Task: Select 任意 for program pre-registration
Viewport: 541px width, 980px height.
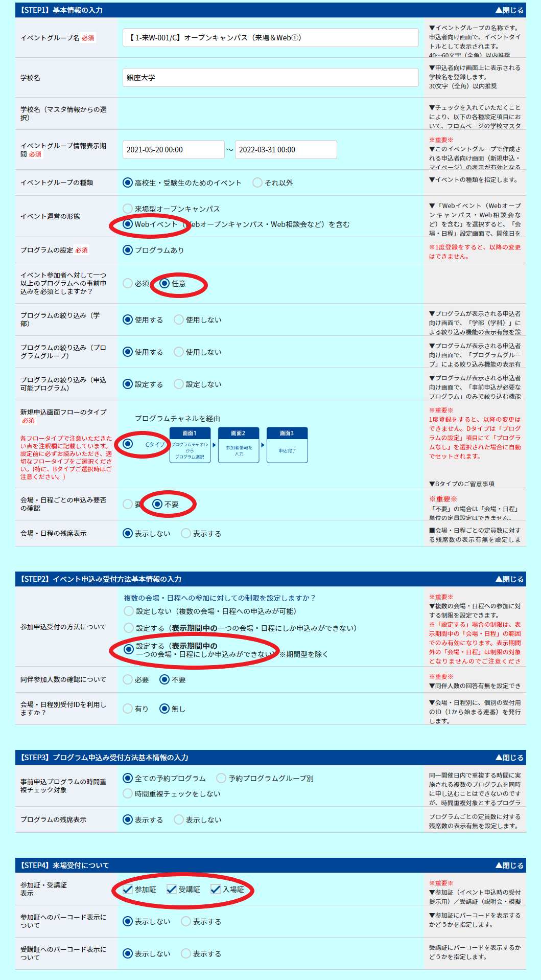Action: point(164,283)
